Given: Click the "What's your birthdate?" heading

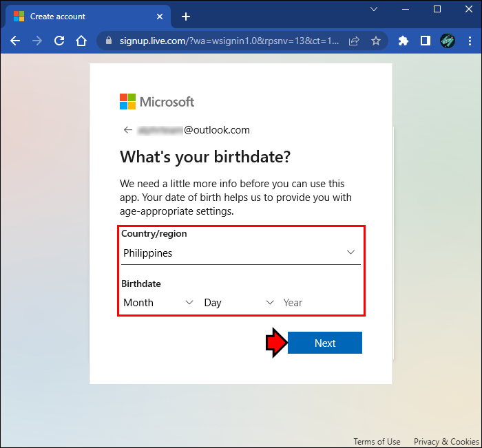Looking at the screenshot, I should coord(205,157).
